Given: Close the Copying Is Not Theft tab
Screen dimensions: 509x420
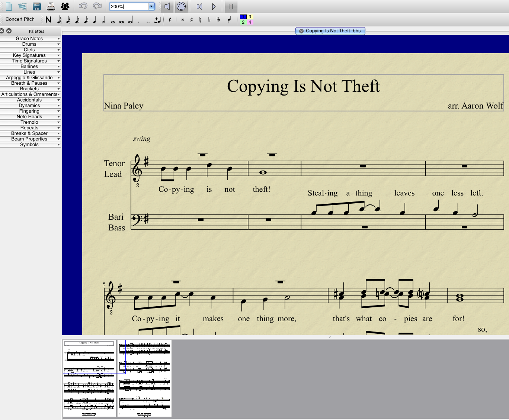Looking at the screenshot, I should [x=301, y=31].
